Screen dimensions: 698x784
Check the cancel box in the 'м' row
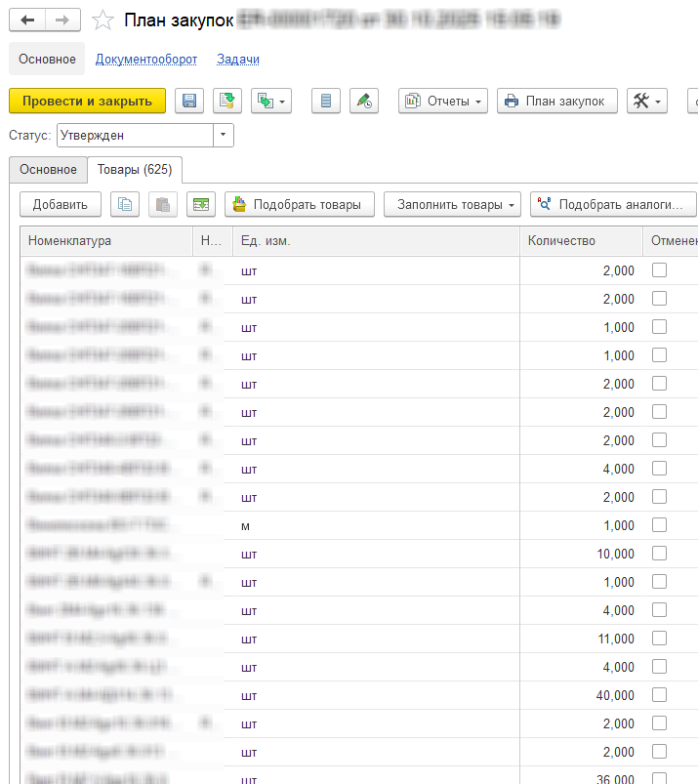[659, 525]
